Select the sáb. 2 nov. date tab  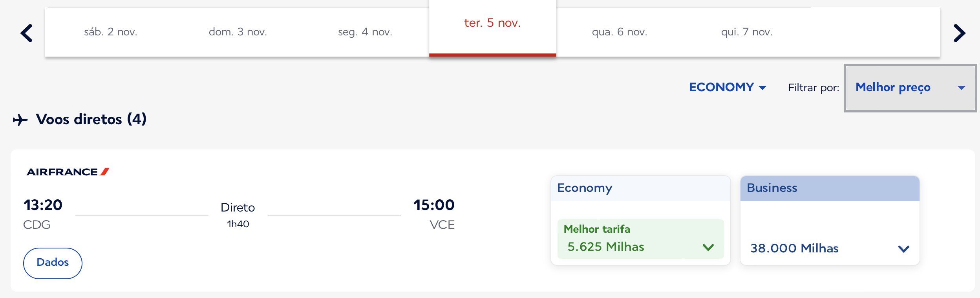(111, 32)
